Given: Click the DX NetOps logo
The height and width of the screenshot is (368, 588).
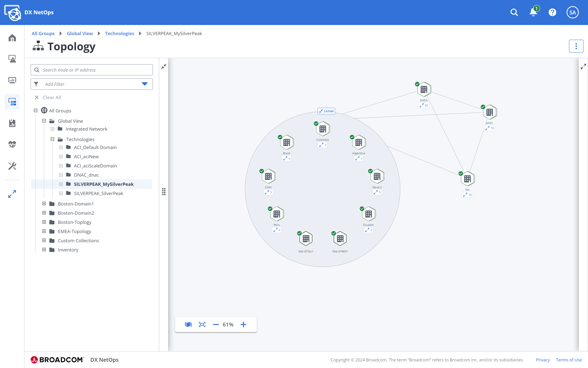Looking at the screenshot, I should (12, 13).
